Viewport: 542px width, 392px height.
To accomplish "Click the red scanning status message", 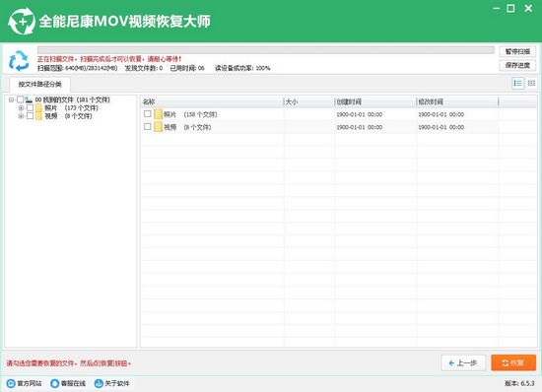I will tap(109, 59).
